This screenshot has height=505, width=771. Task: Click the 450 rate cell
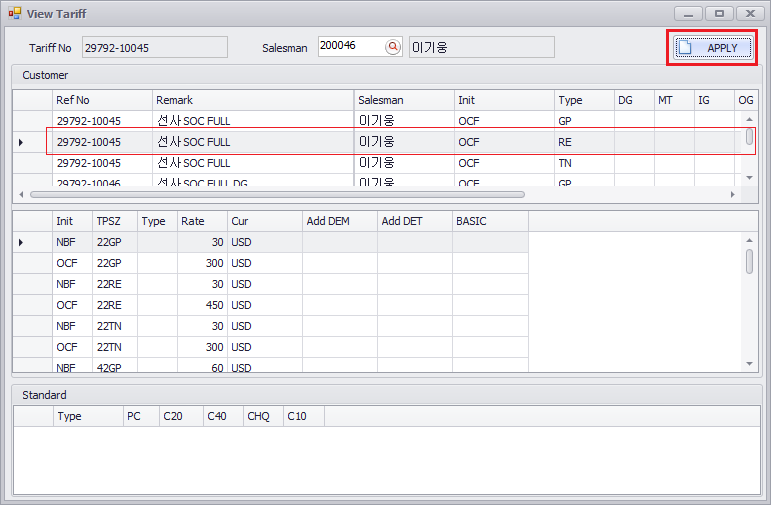pyautogui.click(x=201, y=305)
